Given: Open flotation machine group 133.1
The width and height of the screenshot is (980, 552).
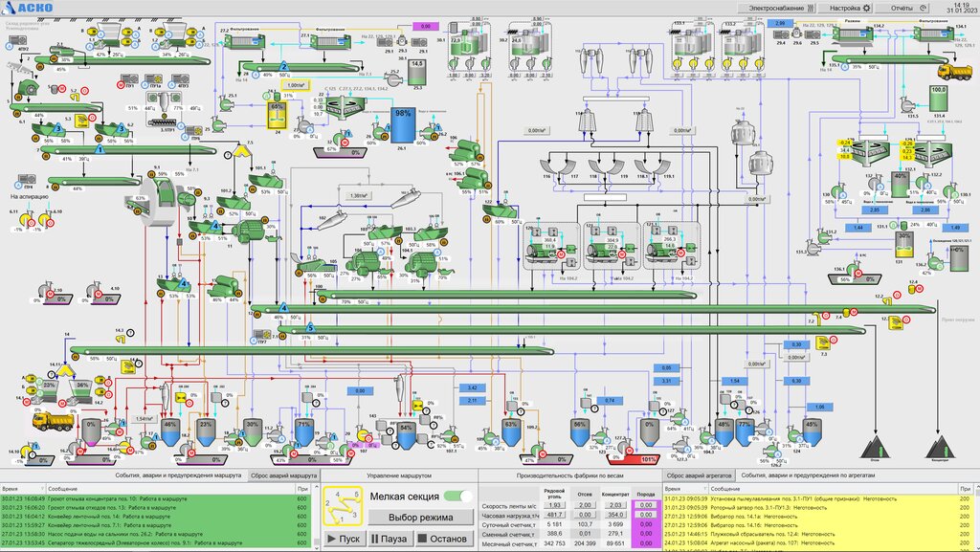Looking at the screenshot, I should 693,45.
